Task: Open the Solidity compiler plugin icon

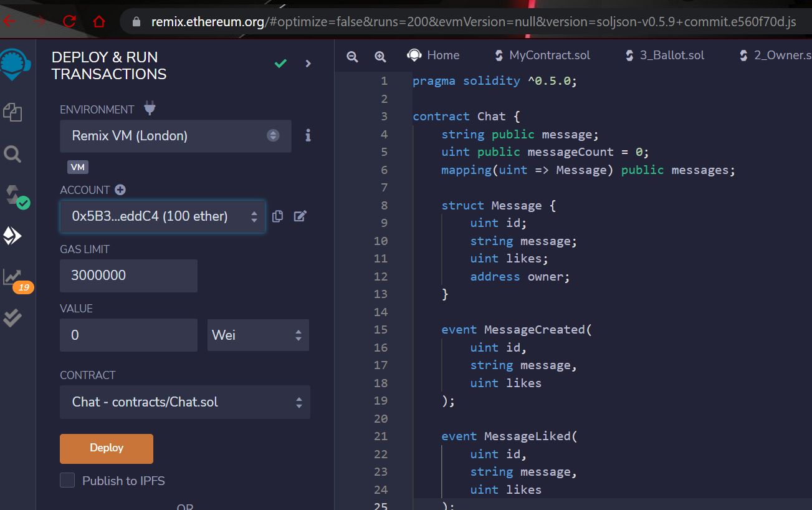Action: click(x=16, y=196)
